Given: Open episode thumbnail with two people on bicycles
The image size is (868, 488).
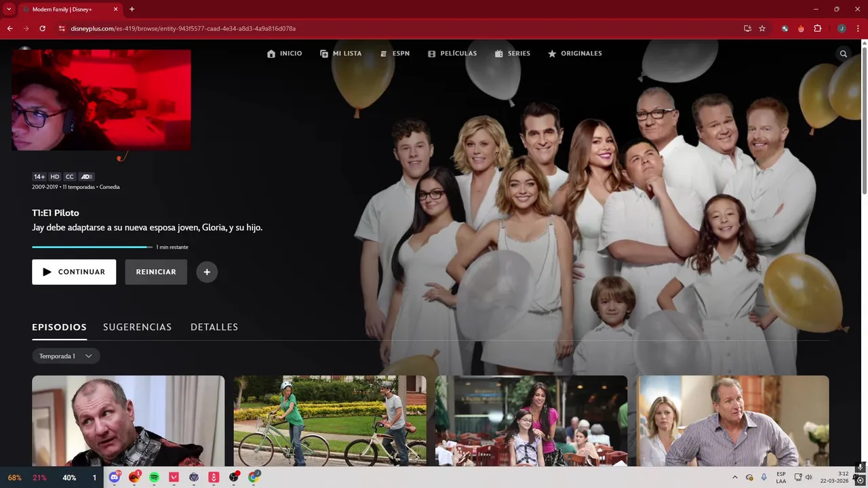Looking at the screenshot, I should pos(330,421).
